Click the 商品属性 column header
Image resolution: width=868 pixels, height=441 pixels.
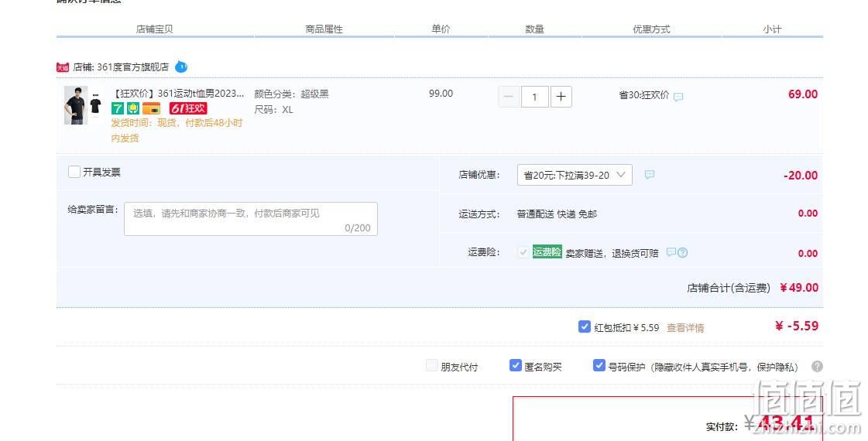tap(324, 29)
